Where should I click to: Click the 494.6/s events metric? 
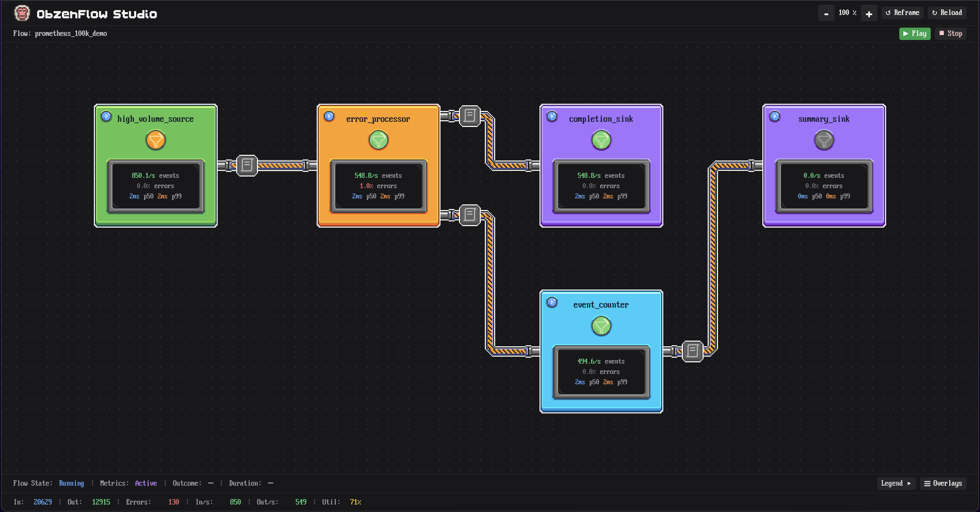click(x=601, y=361)
